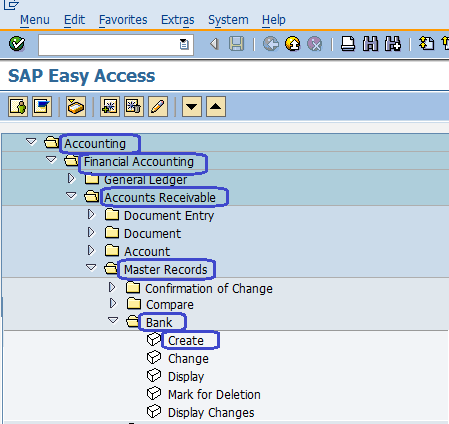The height and width of the screenshot is (424, 449).
Task: Click the SAP Business Workplace icon
Action: [x=76, y=107]
